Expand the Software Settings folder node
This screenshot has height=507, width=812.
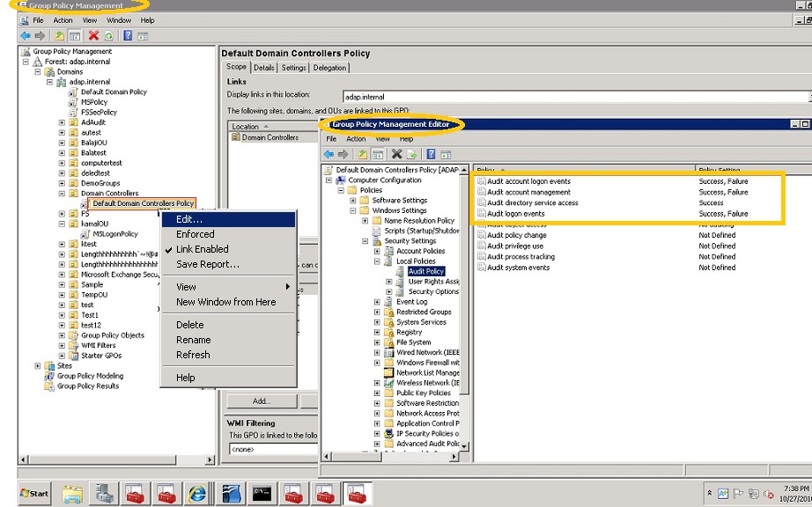point(353,201)
